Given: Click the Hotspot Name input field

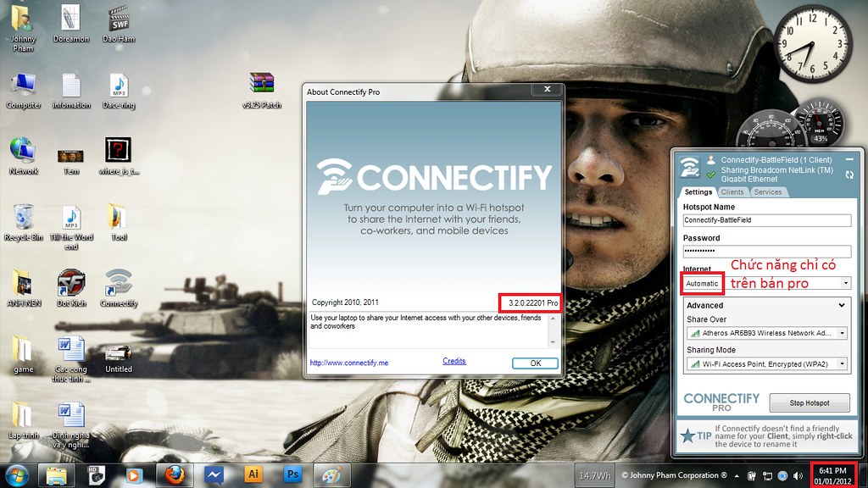Looking at the screenshot, I should 766,220.
